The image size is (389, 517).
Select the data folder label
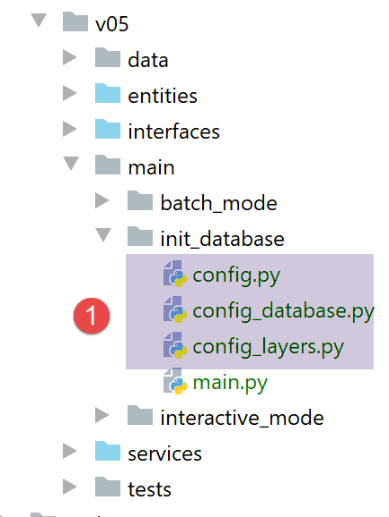click(x=148, y=60)
